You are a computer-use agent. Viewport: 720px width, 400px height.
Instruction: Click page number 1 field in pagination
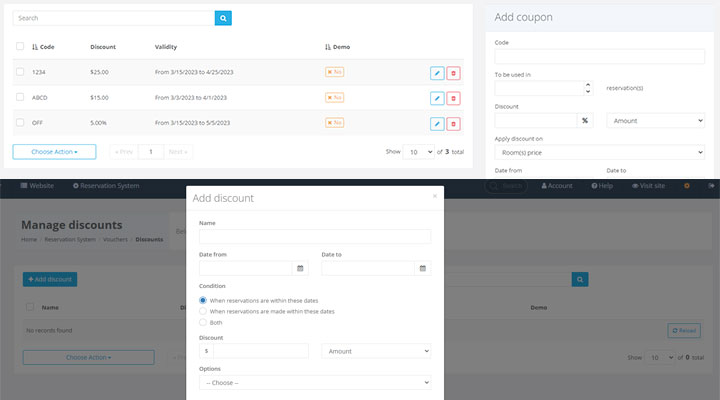[x=151, y=152]
